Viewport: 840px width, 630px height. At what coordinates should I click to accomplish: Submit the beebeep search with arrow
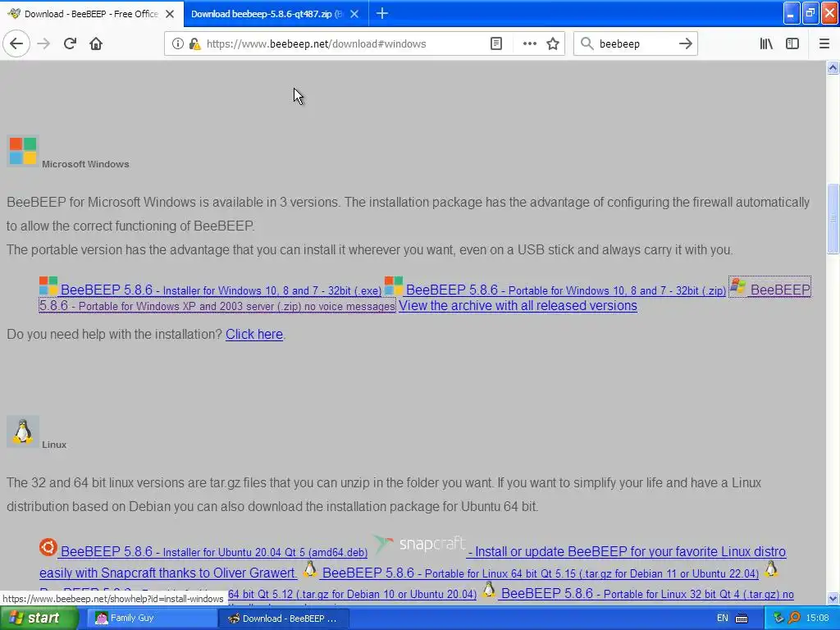(x=685, y=43)
